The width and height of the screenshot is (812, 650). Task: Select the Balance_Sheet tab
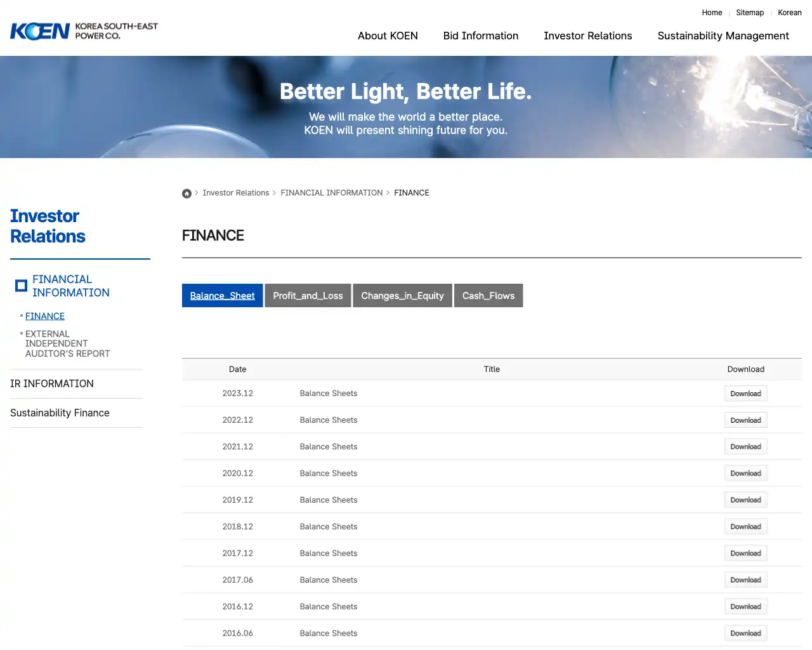[222, 295]
